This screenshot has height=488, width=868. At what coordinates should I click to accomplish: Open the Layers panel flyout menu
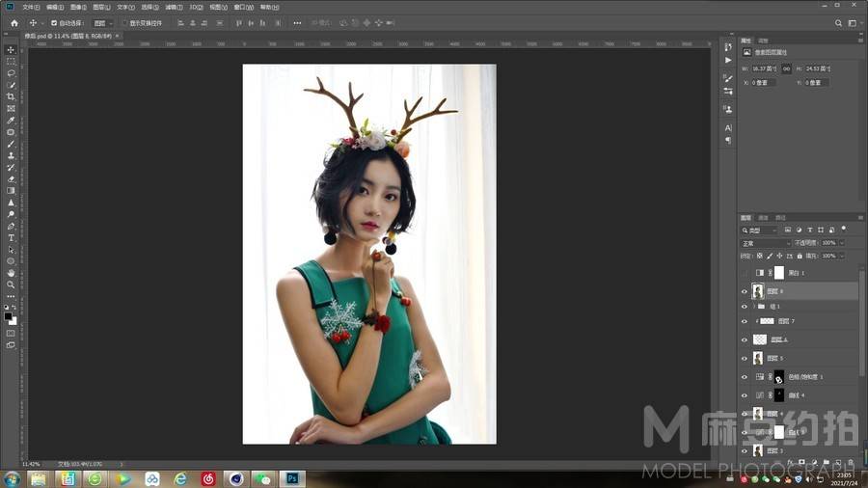pos(860,218)
